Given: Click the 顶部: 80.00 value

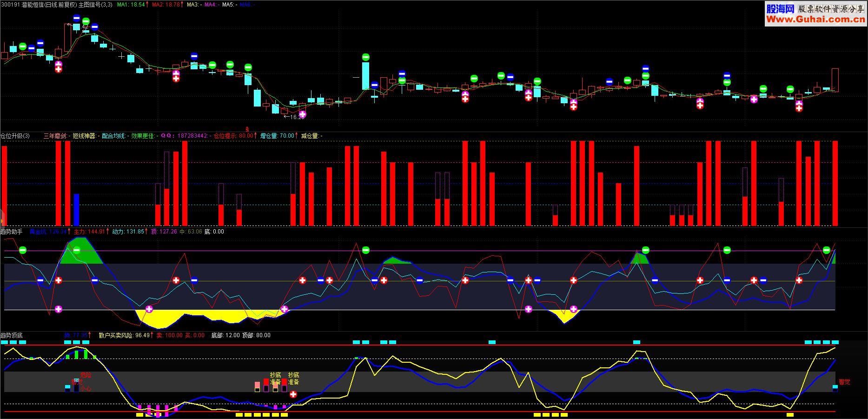Looking at the screenshot, I should (256, 335).
